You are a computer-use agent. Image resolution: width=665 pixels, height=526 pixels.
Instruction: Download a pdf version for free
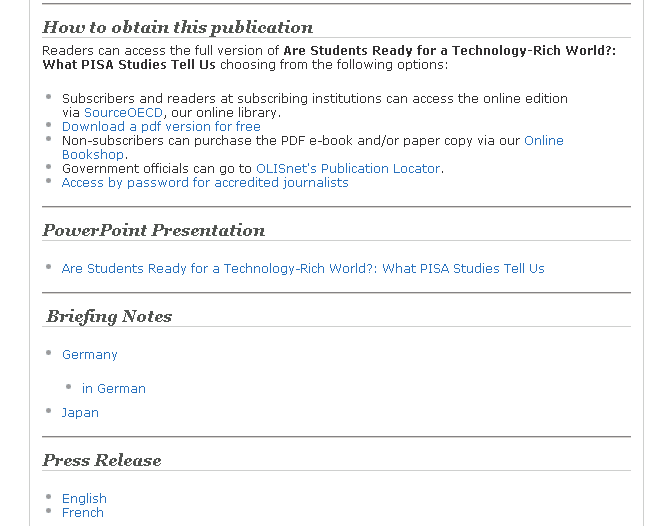coord(161,127)
